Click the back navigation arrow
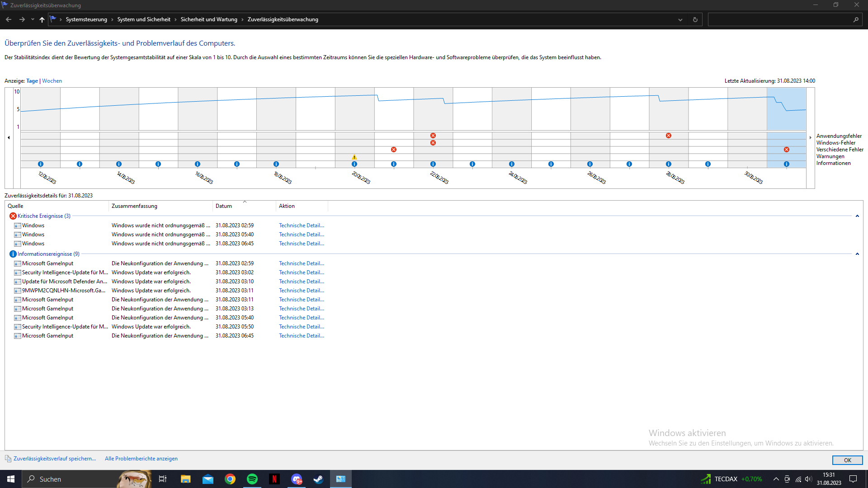This screenshot has width=868, height=488. point(9,19)
